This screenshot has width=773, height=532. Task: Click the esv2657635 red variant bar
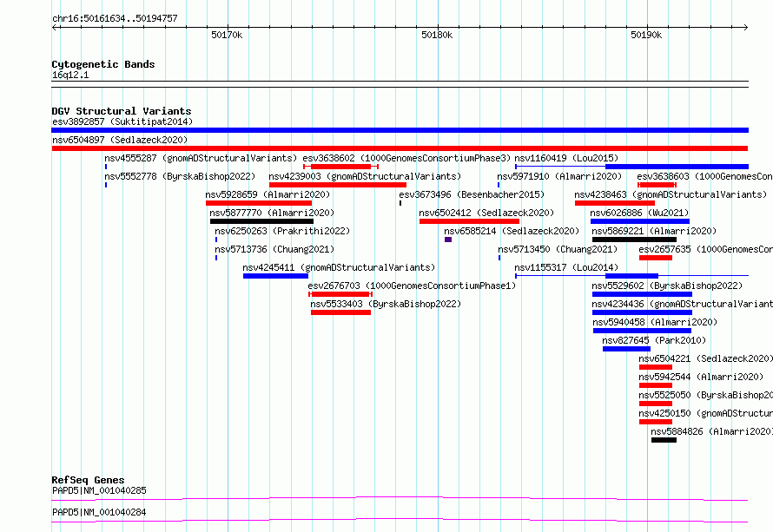tap(656, 258)
